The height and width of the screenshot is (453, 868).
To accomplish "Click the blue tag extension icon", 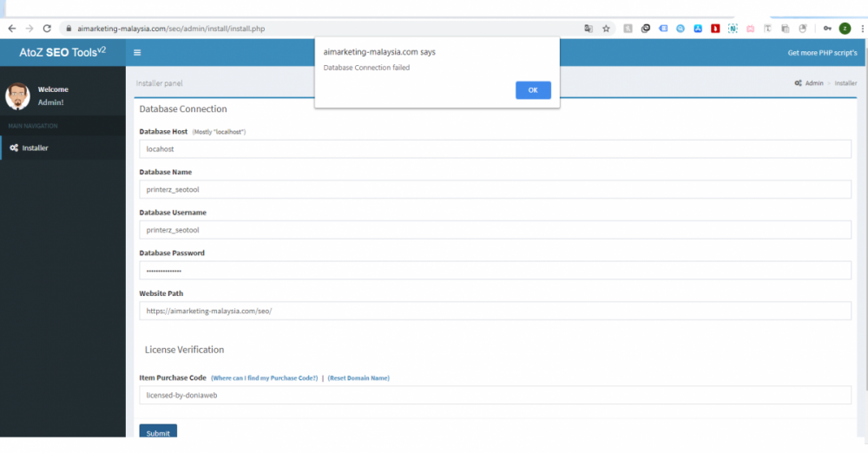I will click(663, 29).
